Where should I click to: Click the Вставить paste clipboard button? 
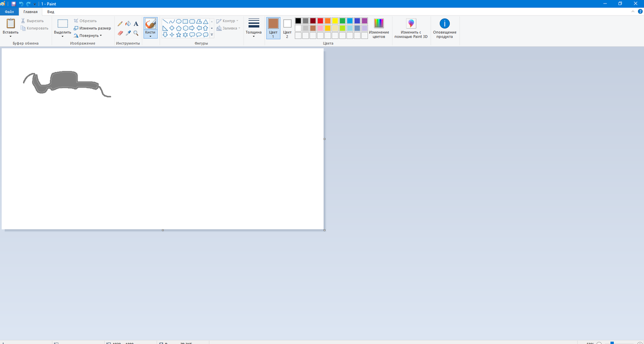[x=11, y=24]
